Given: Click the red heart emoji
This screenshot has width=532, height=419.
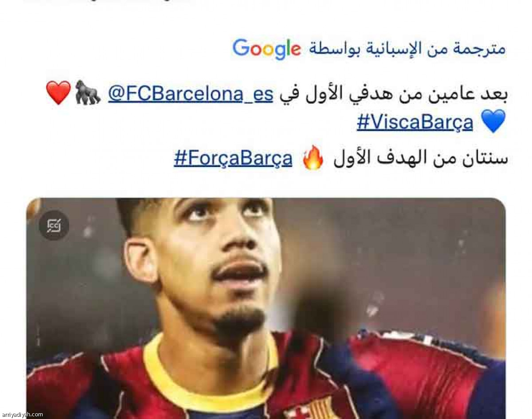Looking at the screenshot, I should tap(59, 93).
